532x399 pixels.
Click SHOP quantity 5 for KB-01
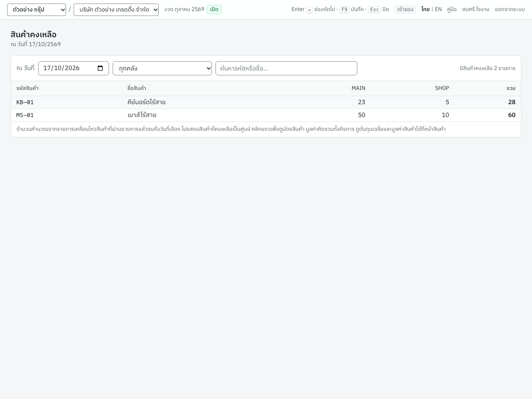tap(447, 102)
